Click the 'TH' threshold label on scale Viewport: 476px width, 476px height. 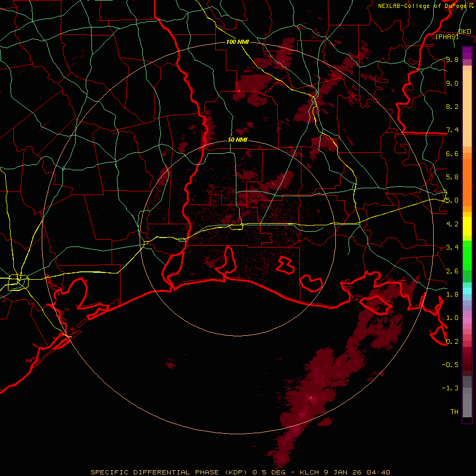[454, 412]
